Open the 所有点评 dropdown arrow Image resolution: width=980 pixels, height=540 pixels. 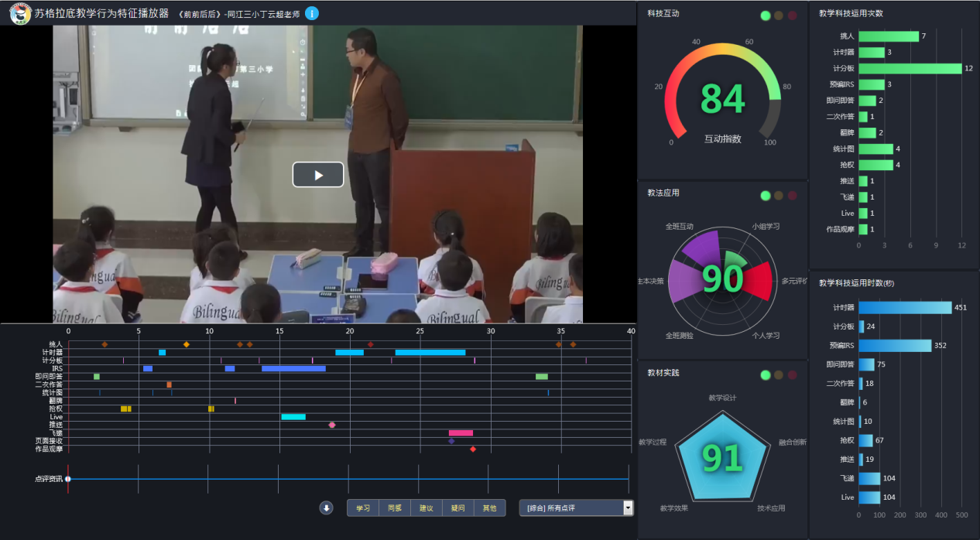tap(628, 508)
